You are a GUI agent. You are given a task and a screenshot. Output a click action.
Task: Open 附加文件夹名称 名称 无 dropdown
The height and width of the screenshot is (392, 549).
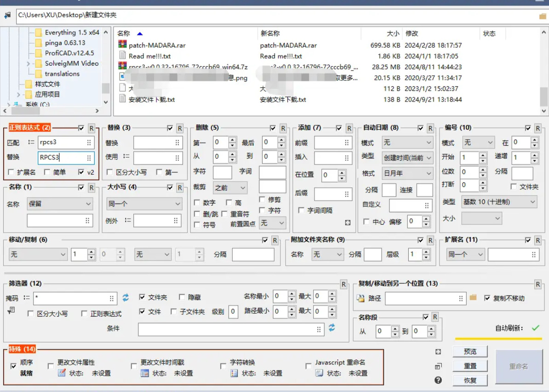327,255
